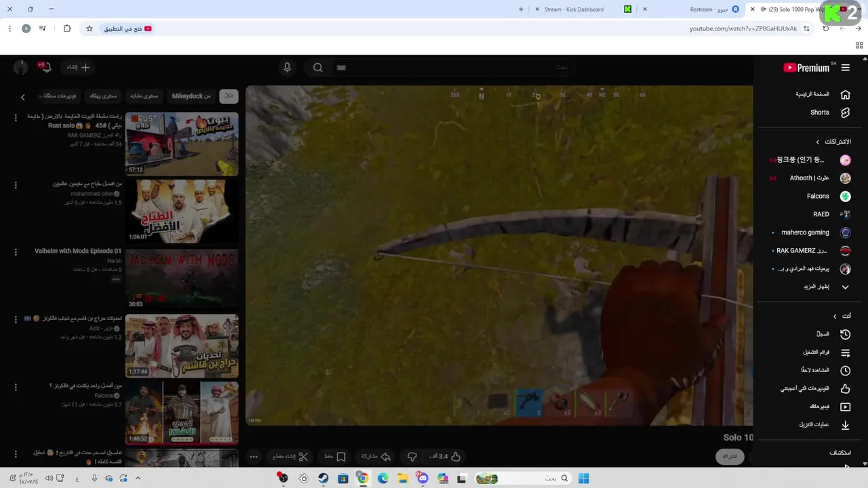The image size is (868, 488).
Task: Open the Windows Start menu
Action: 583,479
